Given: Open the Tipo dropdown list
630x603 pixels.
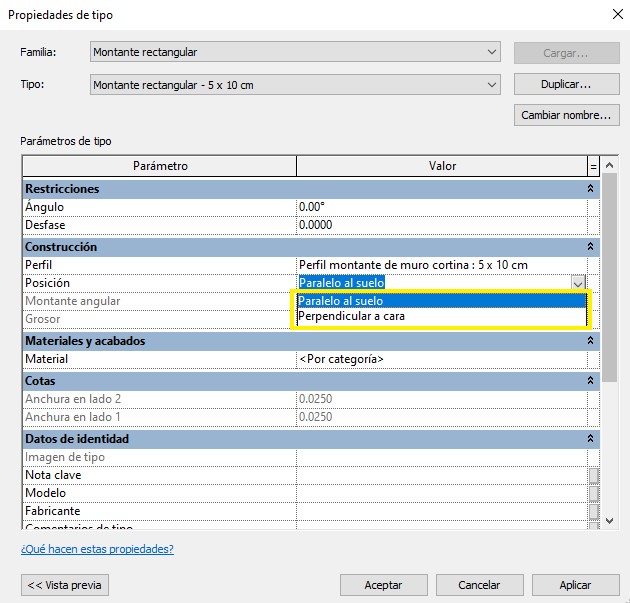Looking at the screenshot, I should click(491, 85).
